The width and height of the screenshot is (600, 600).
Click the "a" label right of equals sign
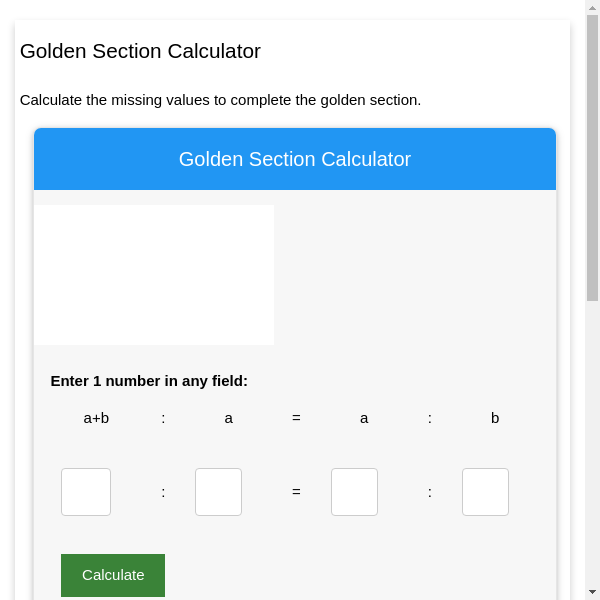(x=364, y=418)
